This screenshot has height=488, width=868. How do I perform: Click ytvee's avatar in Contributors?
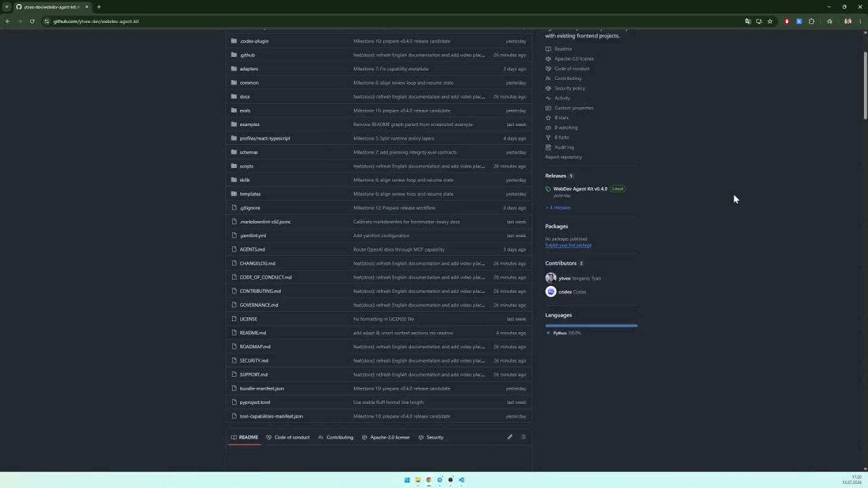pyautogui.click(x=551, y=278)
